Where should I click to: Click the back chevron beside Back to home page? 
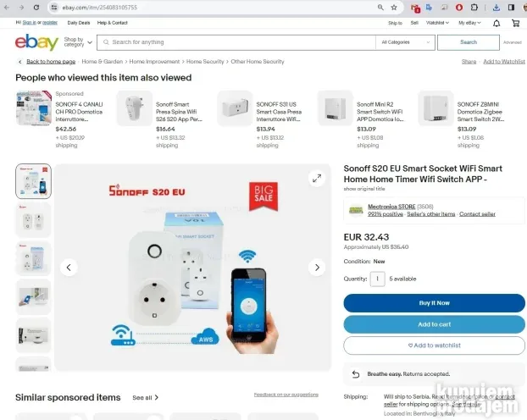click(x=19, y=62)
